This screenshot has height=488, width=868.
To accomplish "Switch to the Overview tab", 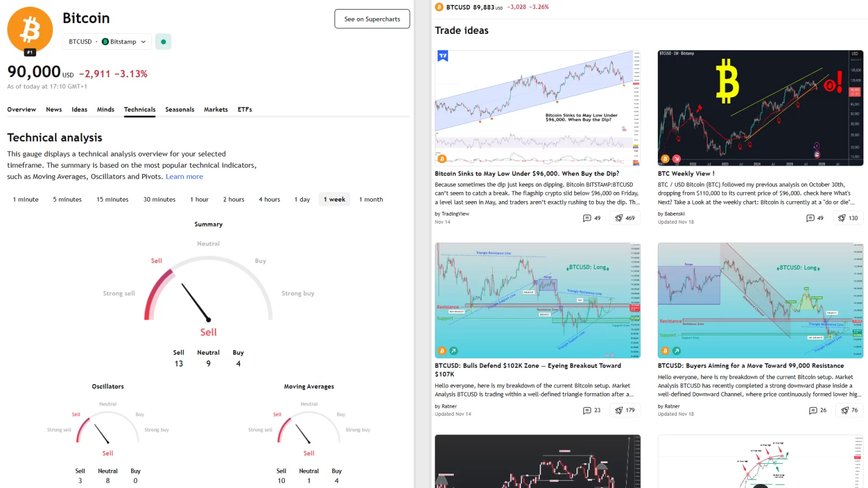I will pyautogui.click(x=21, y=110).
